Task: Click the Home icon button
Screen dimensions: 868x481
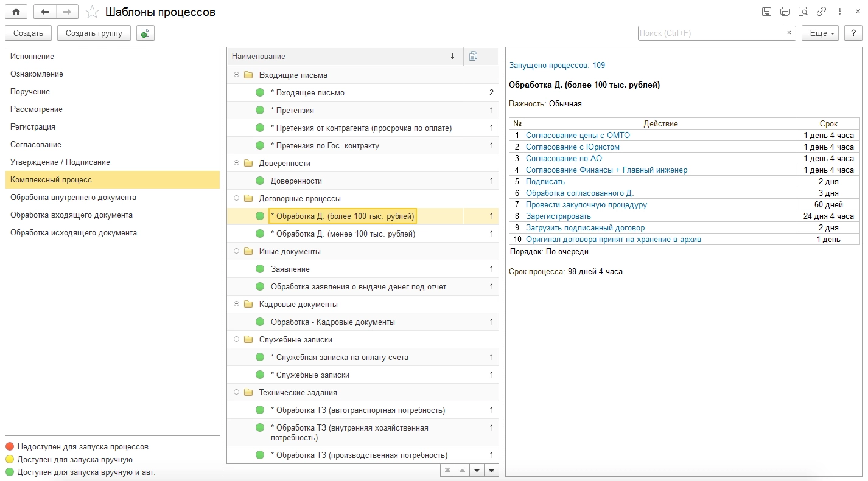Action: click(x=16, y=12)
